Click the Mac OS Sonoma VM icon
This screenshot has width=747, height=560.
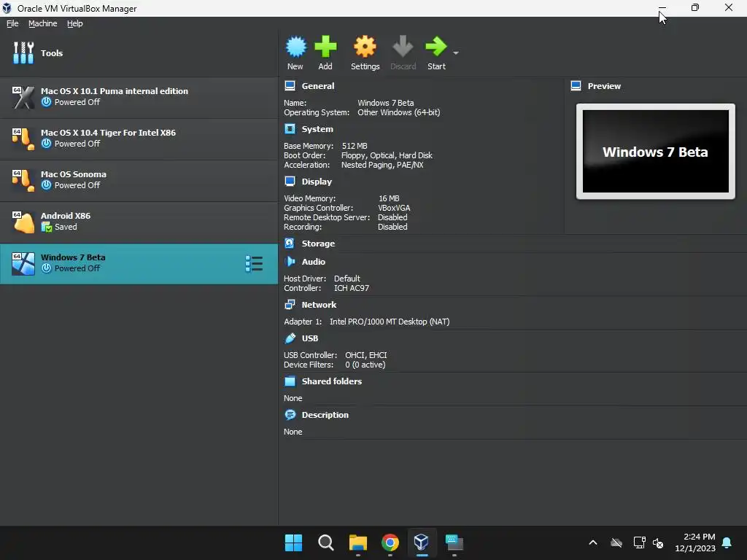pos(23,181)
